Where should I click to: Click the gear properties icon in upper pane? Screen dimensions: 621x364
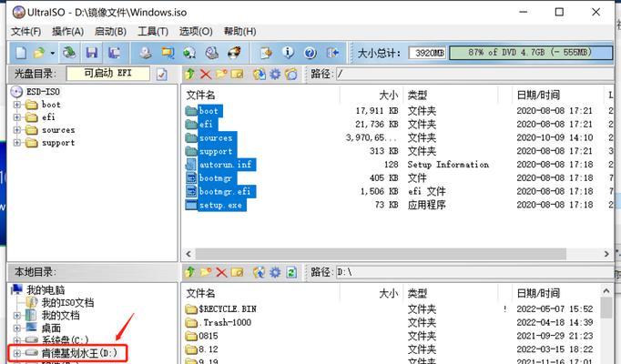275,74
